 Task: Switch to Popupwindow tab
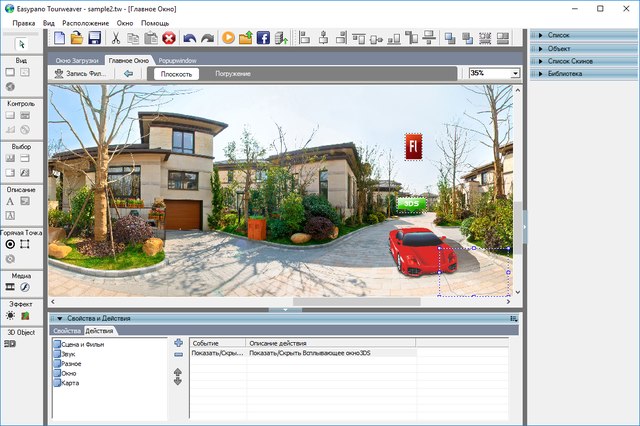(x=178, y=60)
